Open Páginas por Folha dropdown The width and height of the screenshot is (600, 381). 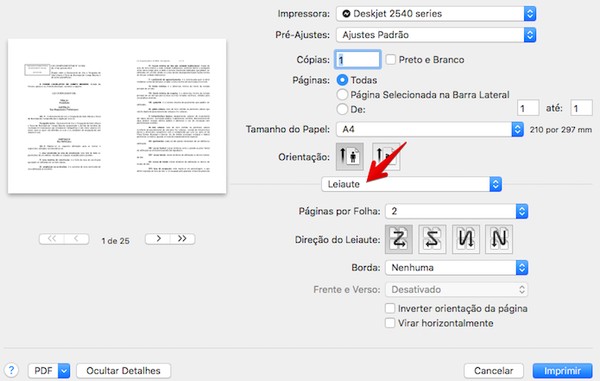(457, 211)
